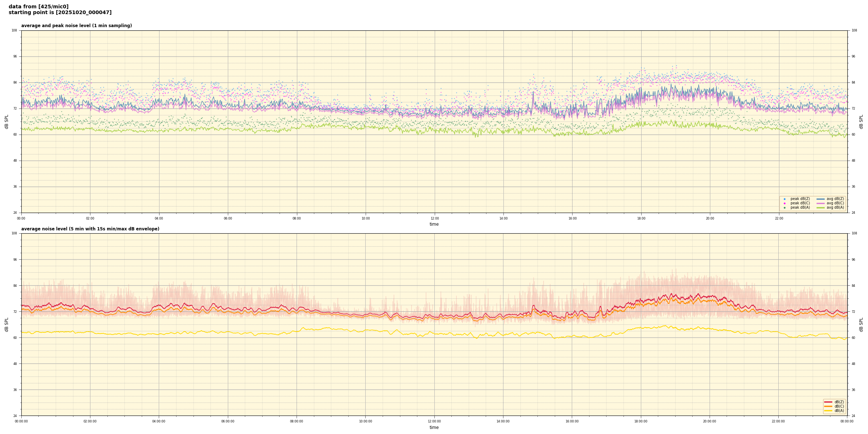Image resolution: width=868 pixels, height=434 pixels.
Task: Click the 18:00:00 tick on bottom chart axis
Action: coord(641,421)
